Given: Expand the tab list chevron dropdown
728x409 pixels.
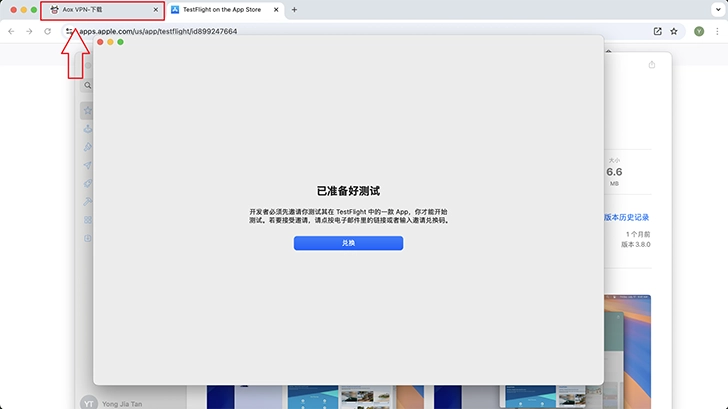Looking at the screenshot, I should 716,10.
